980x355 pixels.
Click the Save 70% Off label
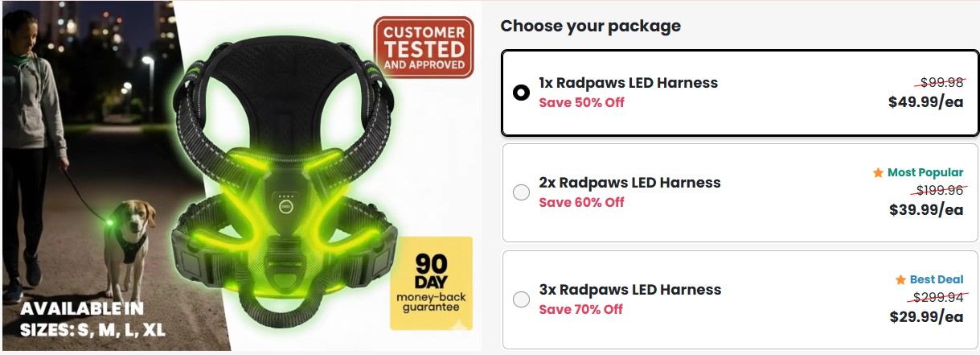581,309
